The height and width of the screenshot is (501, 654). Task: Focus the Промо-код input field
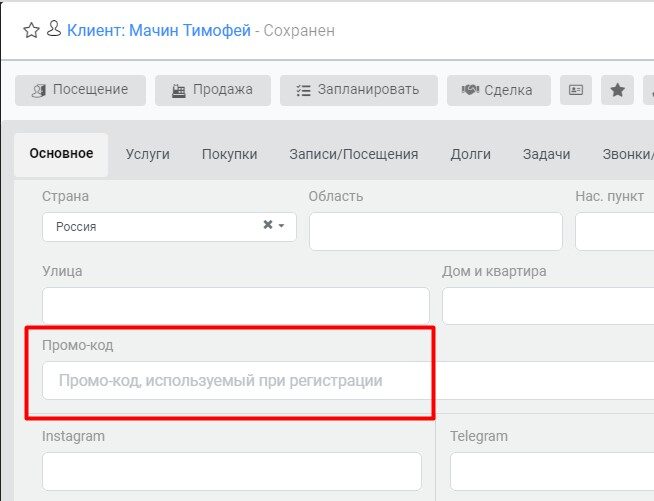tap(348, 380)
